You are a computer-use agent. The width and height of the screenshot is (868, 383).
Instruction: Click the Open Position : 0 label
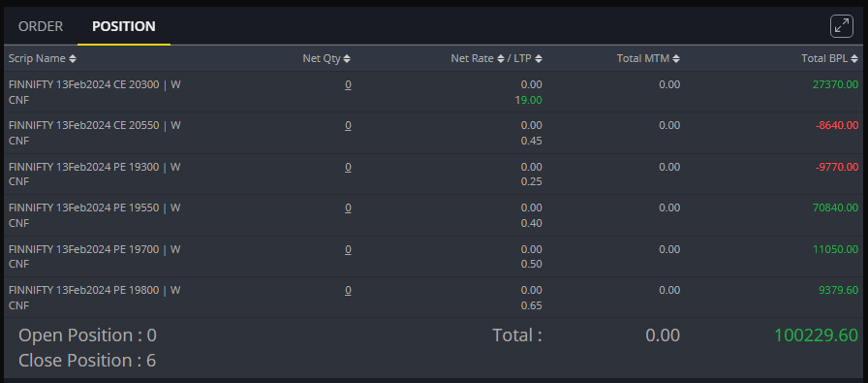click(x=87, y=335)
